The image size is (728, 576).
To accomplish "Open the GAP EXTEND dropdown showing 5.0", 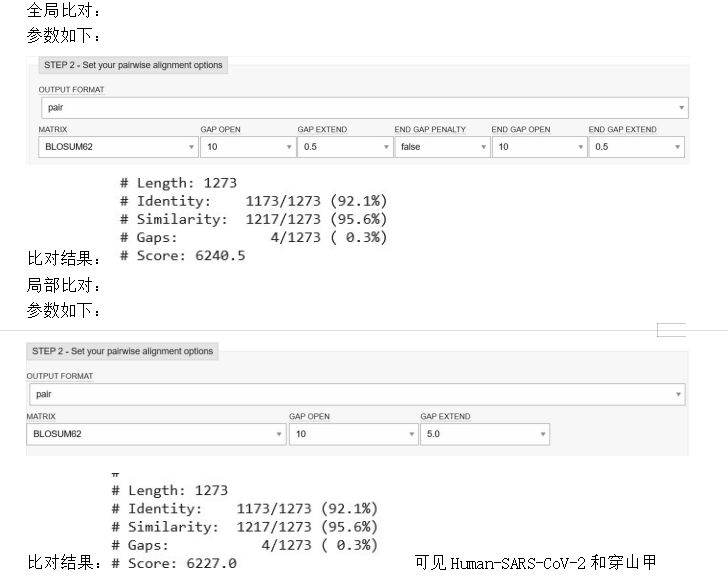I will (485, 434).
